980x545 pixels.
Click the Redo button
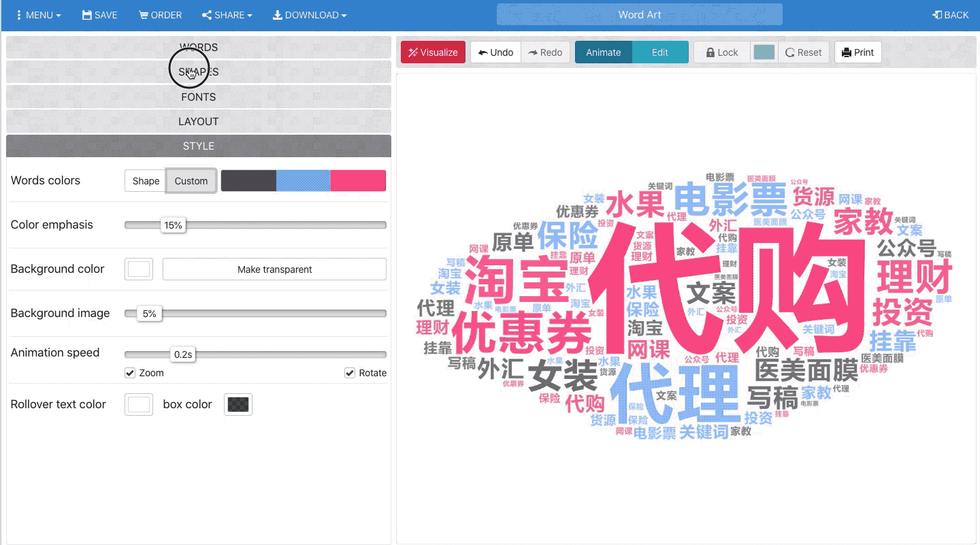tap(545, 52)
